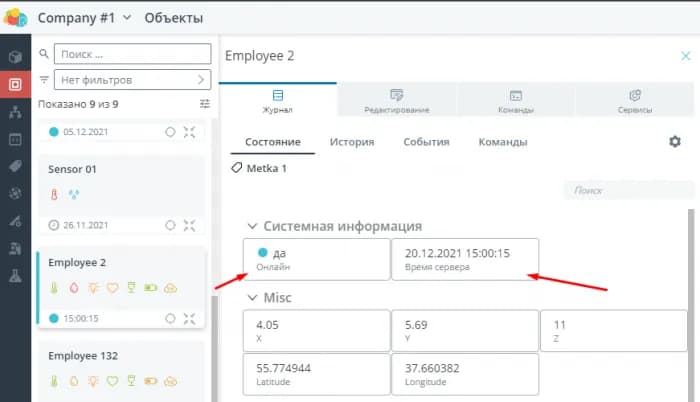Toggle selection circle on Employee 2 card

click(x=170, y=318)
